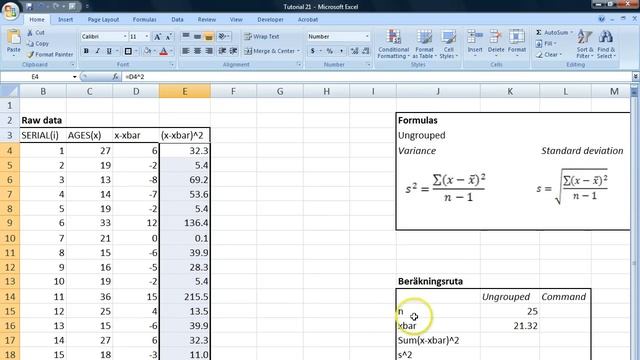Switch to the Data tab
The width and height of the screenshot is (640, 360).
pyautogui.click(x=177, y=20)
